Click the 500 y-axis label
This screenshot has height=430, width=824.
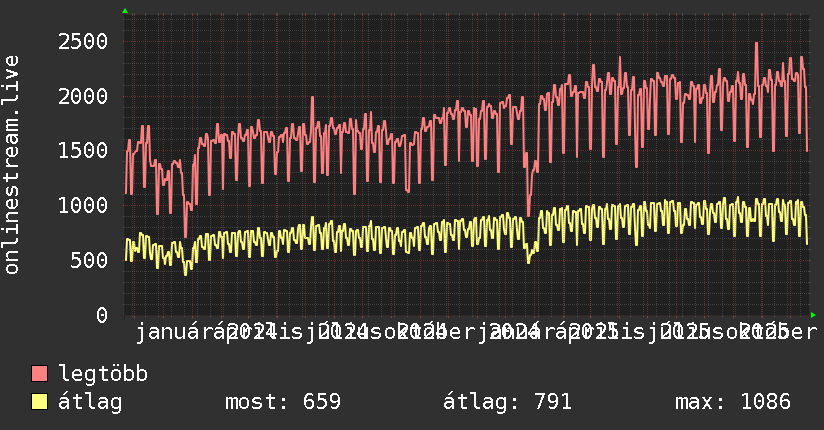(x=89, y=260)
